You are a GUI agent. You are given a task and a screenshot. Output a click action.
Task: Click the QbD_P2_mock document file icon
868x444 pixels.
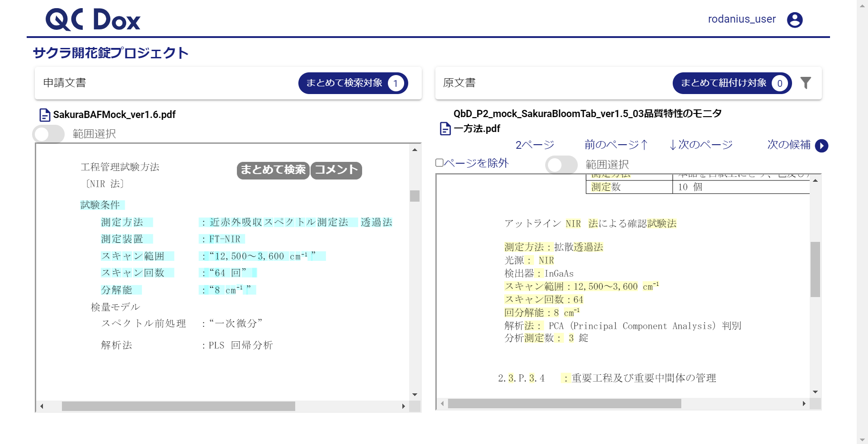pos(445,129)
